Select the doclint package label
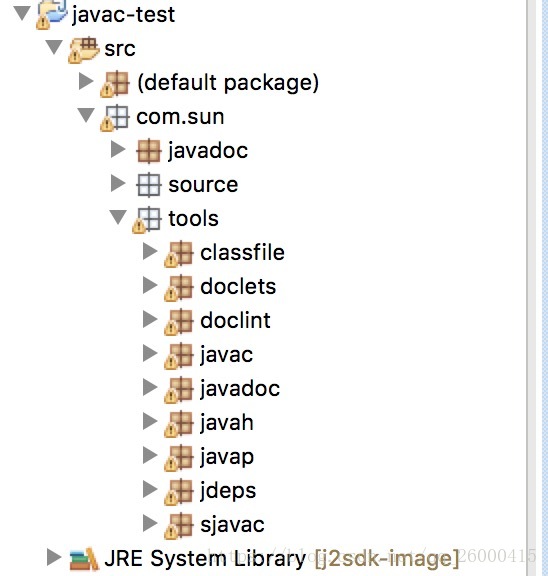Viewport: 548px width, 576px height. click(x=235, y=321)
